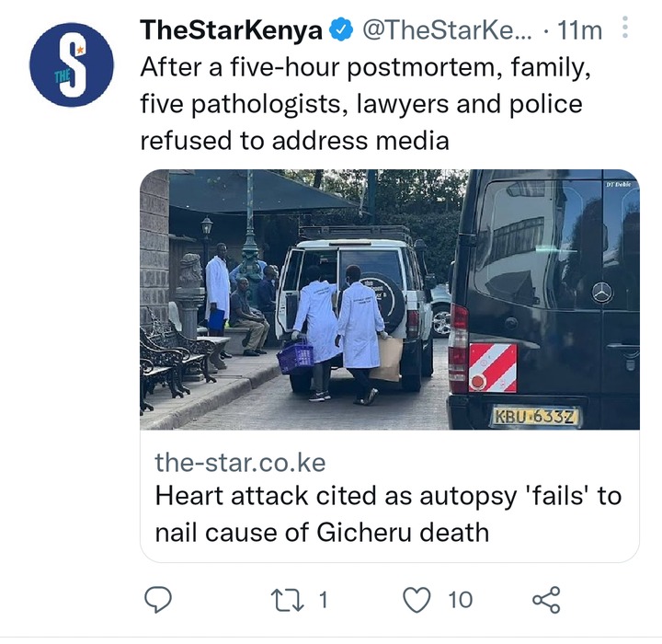Open the @TheStarKe... handle link

[447, 30]
